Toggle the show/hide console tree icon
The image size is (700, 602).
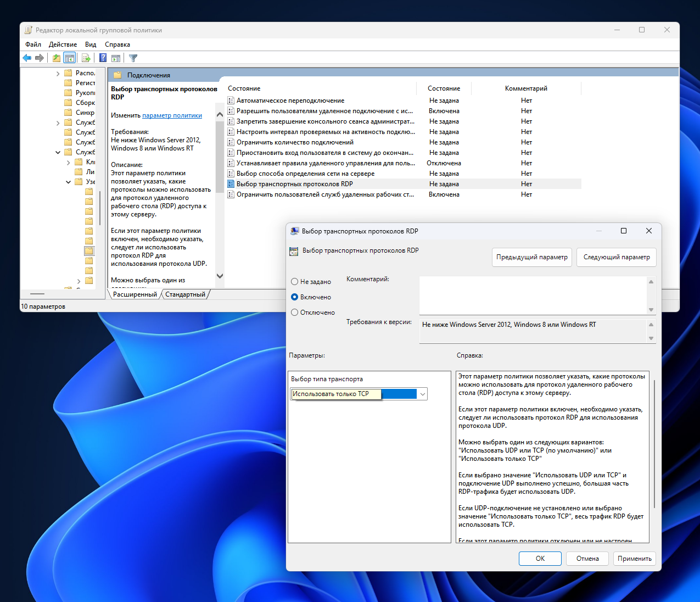pos(69,58)
